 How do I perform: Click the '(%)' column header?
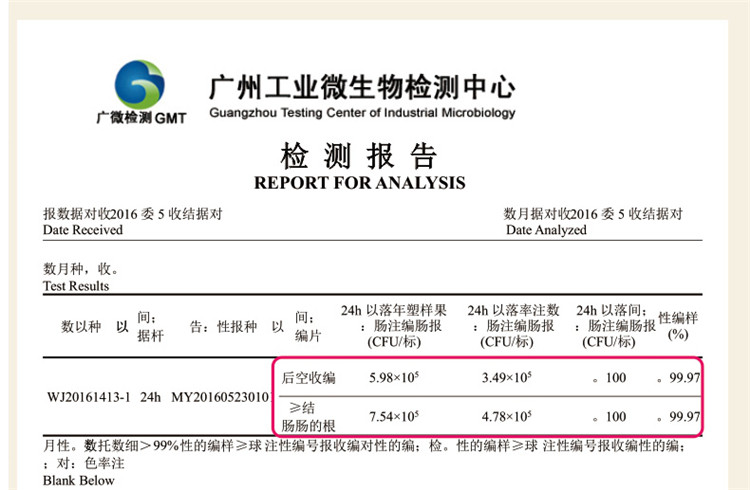click(x=678, y=334)
